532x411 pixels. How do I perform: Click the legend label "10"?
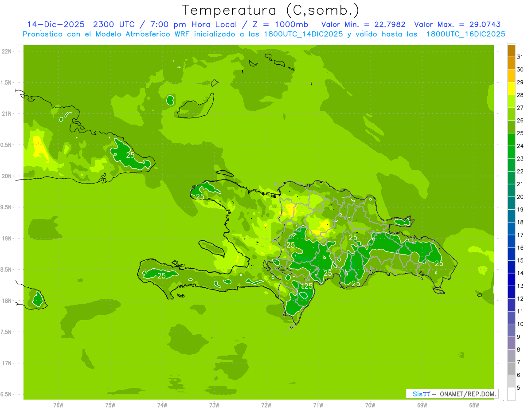point(520,325)
